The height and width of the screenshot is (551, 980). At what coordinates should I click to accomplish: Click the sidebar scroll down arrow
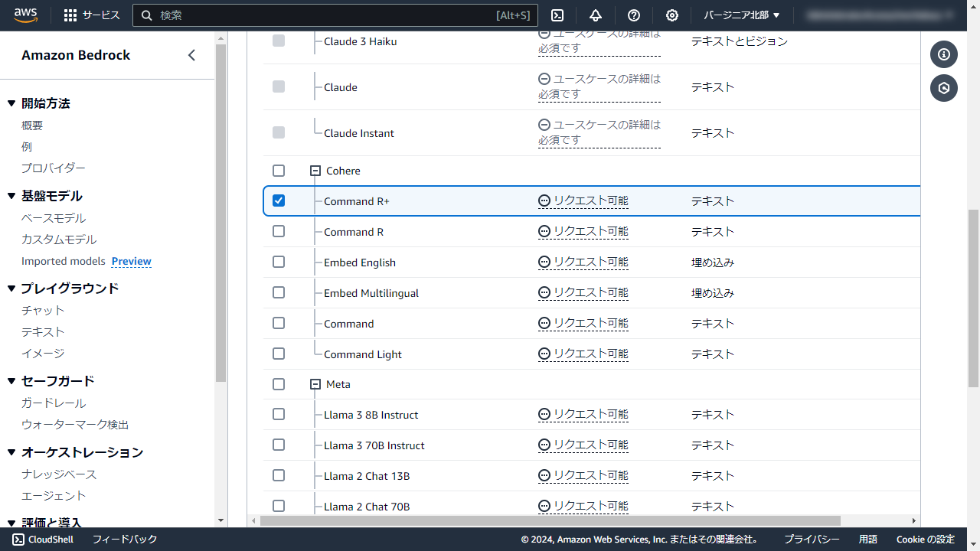tap(220, 520)
